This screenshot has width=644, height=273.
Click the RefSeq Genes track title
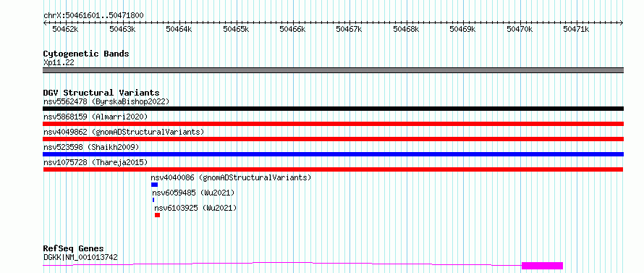coord(74,249)
